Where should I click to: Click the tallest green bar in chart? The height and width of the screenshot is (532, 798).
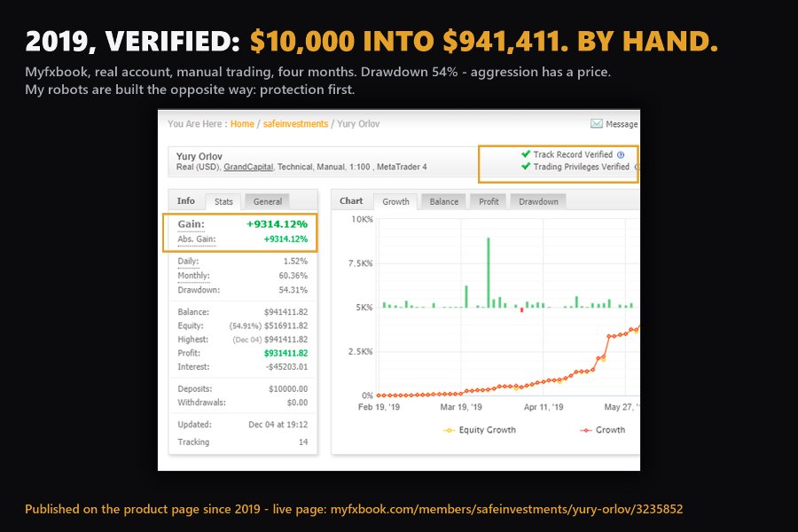(489, 272)
